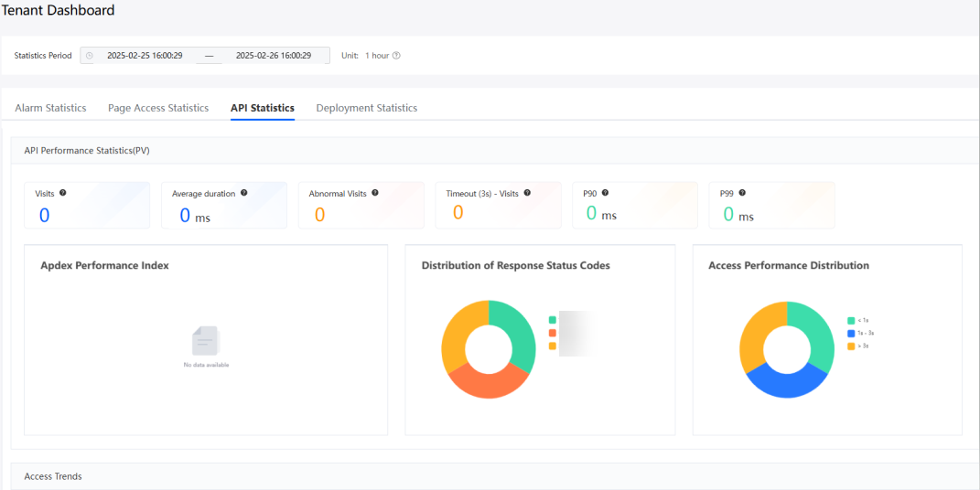Click the Statistics Period label
Image resolution: width=980 pixels, height=490 pixels.
coord(43,56)
